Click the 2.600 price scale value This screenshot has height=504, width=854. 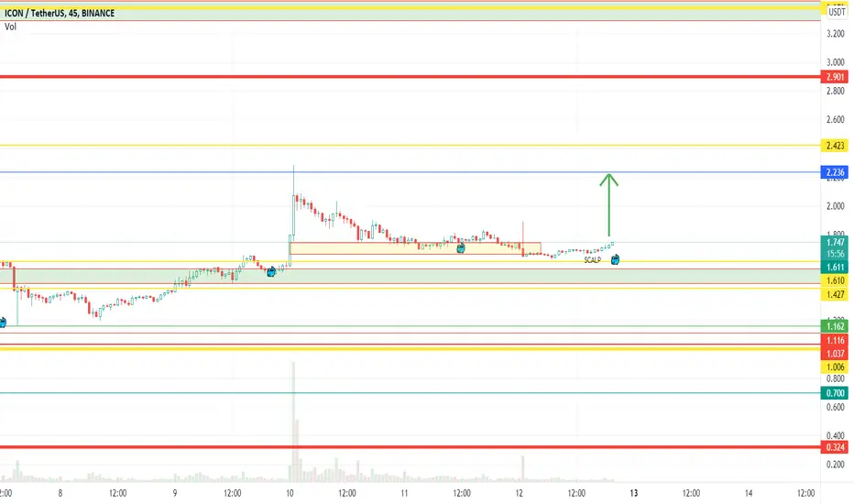tap(835, 119)
